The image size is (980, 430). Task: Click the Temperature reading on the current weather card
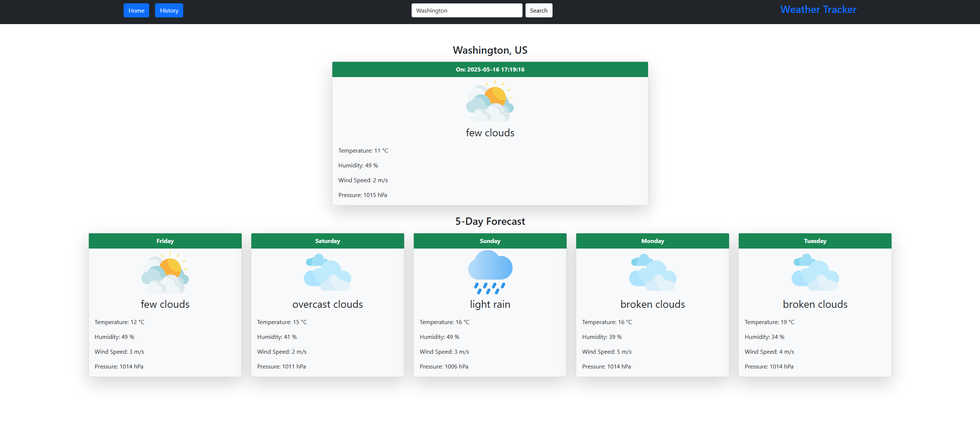click(363, 150)
